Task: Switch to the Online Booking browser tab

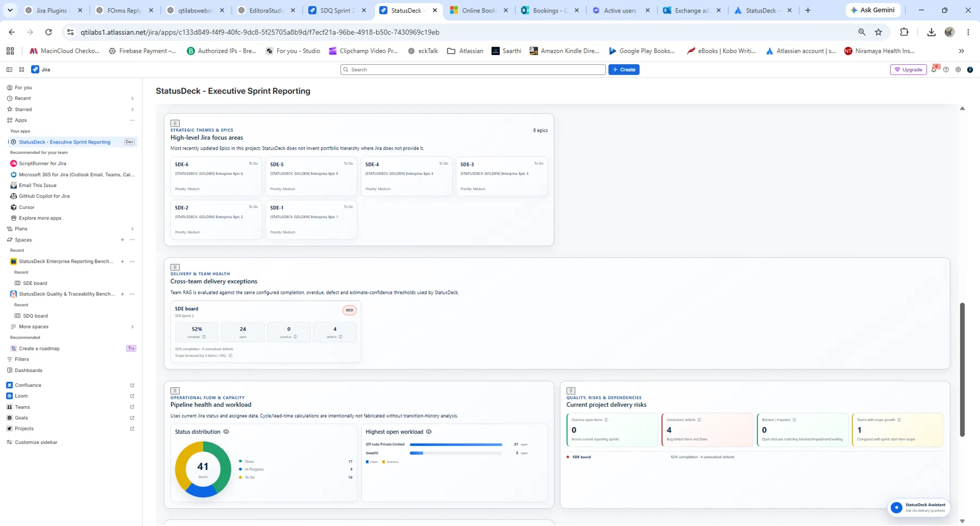Action: pos(478,10)
